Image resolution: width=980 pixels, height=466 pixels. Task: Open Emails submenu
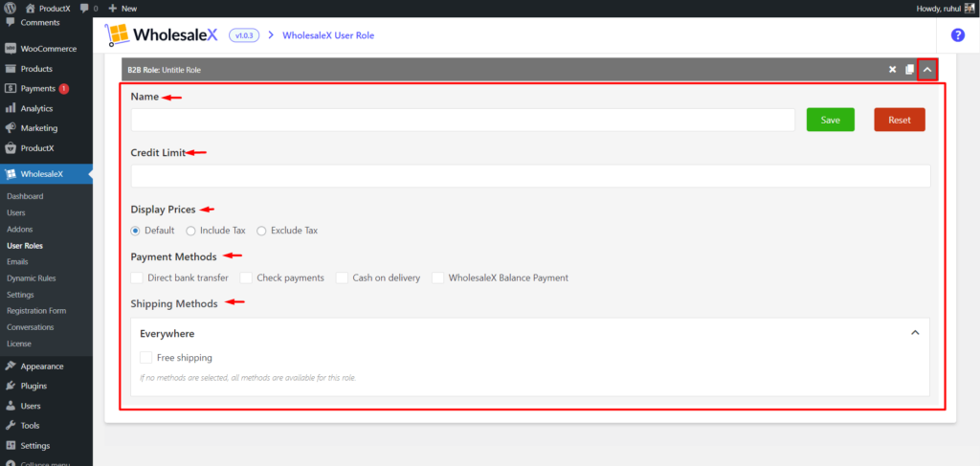[x=17, y=262]
